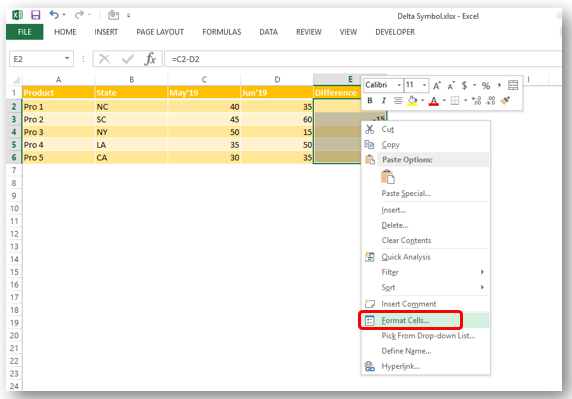Viewport: 572px width, 399px height.
Task: Open the PAGE LAYOUT tab
Action: point(160,32)
